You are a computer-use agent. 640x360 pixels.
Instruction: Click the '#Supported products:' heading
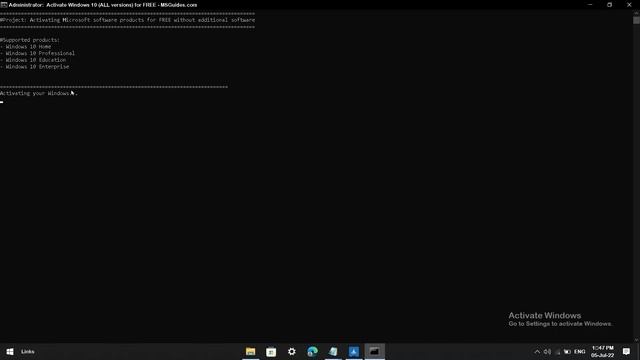tap(30, 40)
